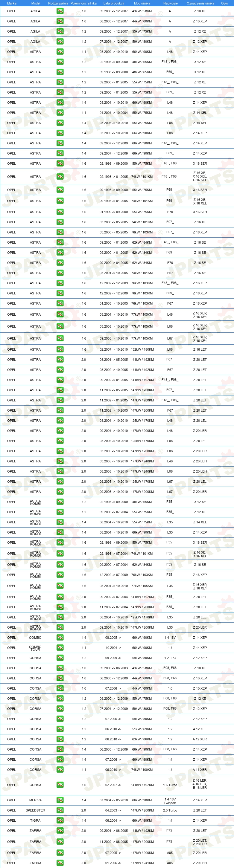Click the Oznaczenie silnika column header
234x868 pixels.
(200, 3)
